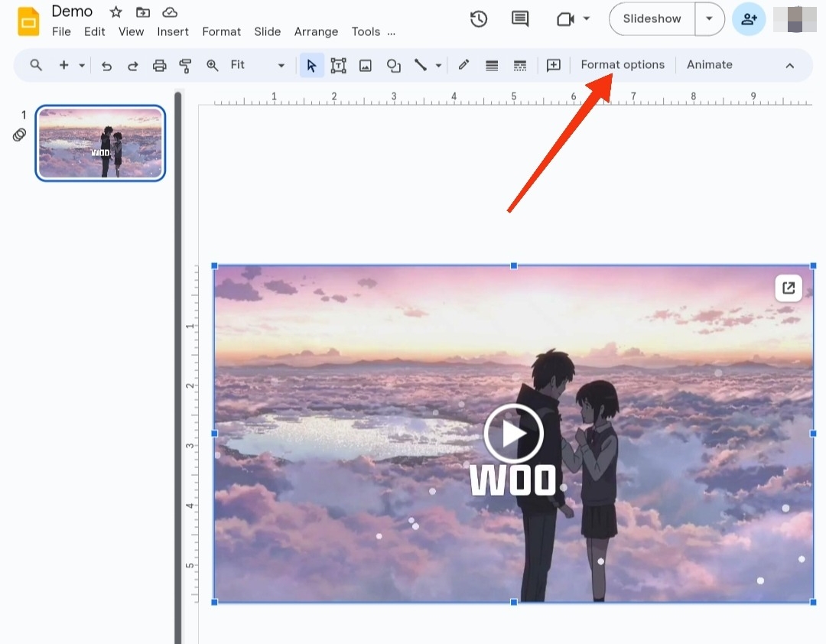The image size is (826, 644).
Task: Open the Slideshow options dropdown arrow
Action: [709, 18]
